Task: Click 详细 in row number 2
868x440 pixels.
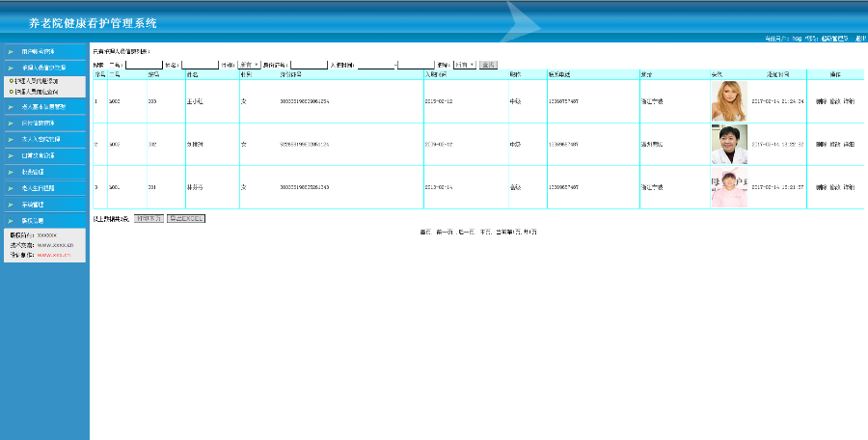Action: point(849,144)
